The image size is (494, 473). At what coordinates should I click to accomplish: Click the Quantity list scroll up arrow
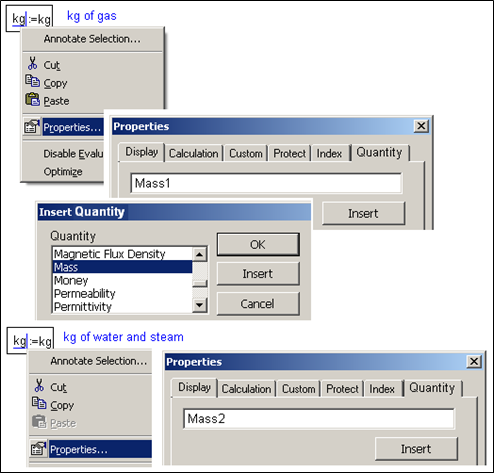tap(200, 255)
